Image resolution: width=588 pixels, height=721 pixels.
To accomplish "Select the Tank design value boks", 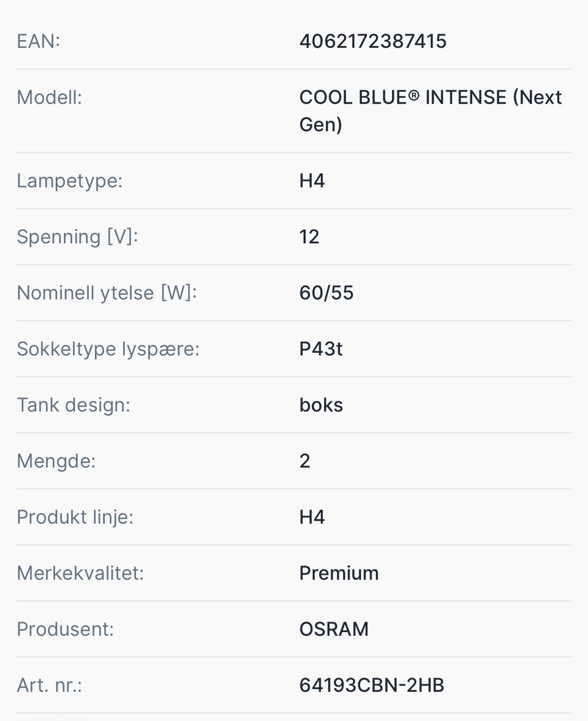I will (x=322, y=405).
